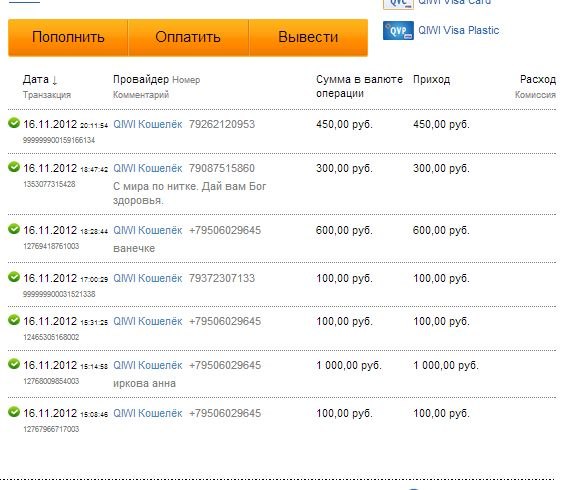Click transaction ID 999999900159166134

59,140
